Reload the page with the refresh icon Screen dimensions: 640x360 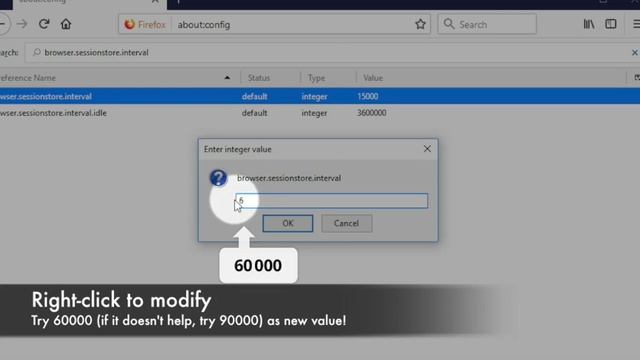44,24
